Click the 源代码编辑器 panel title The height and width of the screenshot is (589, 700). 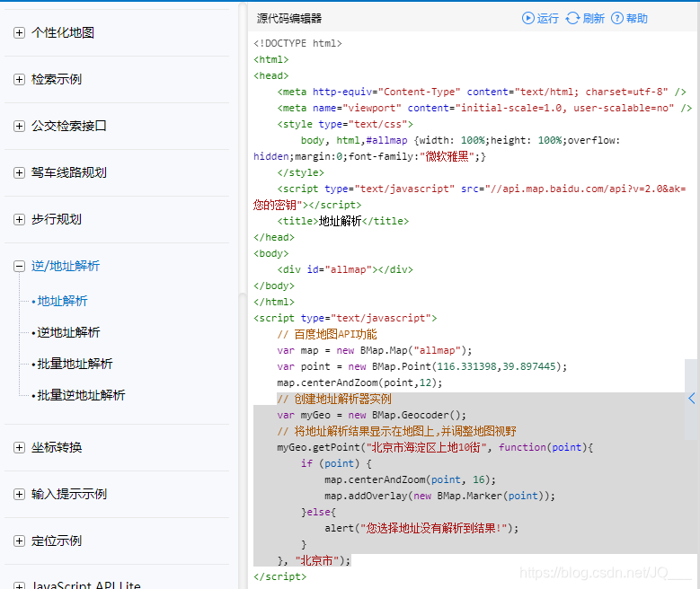(x=289, y=18)
